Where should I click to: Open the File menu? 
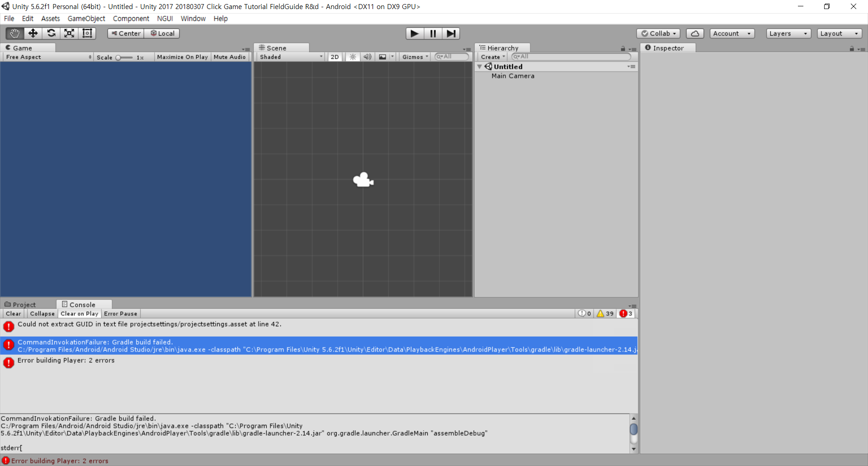coord(9,19)
